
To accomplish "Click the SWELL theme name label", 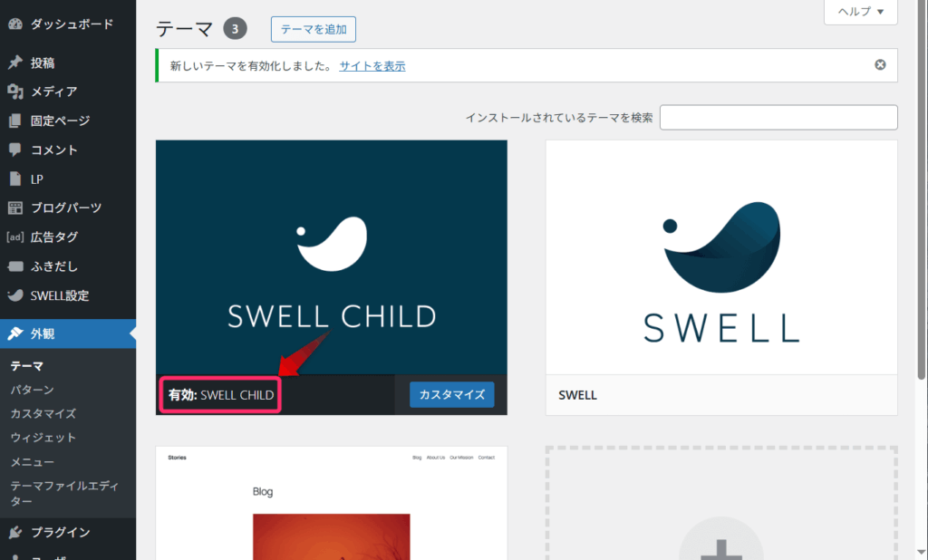I will coord(577,395).
